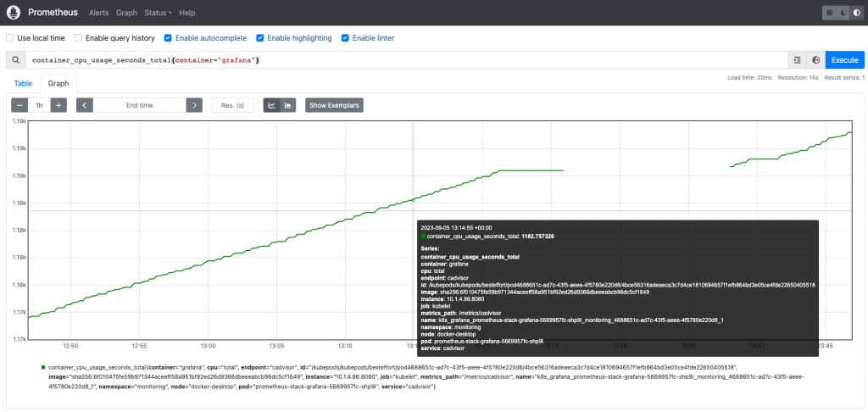This screenshot has width=868, height=412.
Task: Click the 'Use local time' label text
Action: point(41,38)
